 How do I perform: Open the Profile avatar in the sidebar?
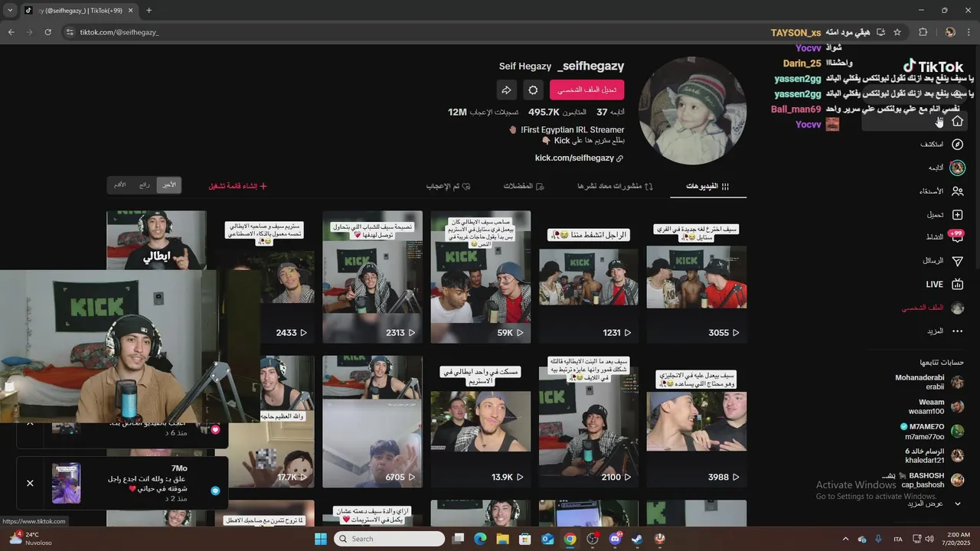(957, 308)
